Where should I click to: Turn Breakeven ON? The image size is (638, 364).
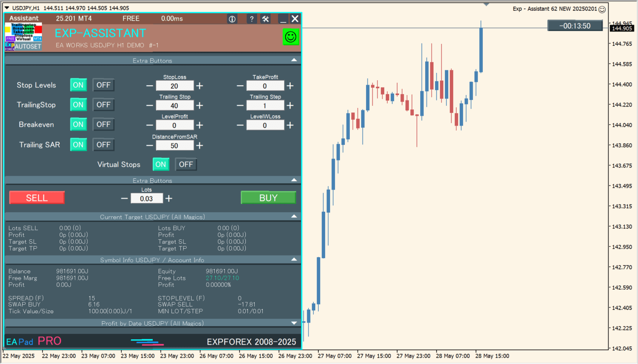[78, 125]
